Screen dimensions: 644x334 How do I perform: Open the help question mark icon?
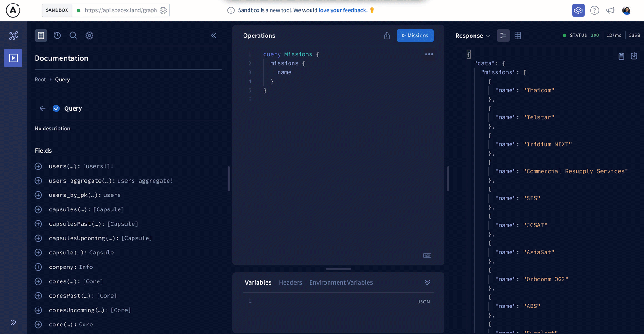click(595, 10)
